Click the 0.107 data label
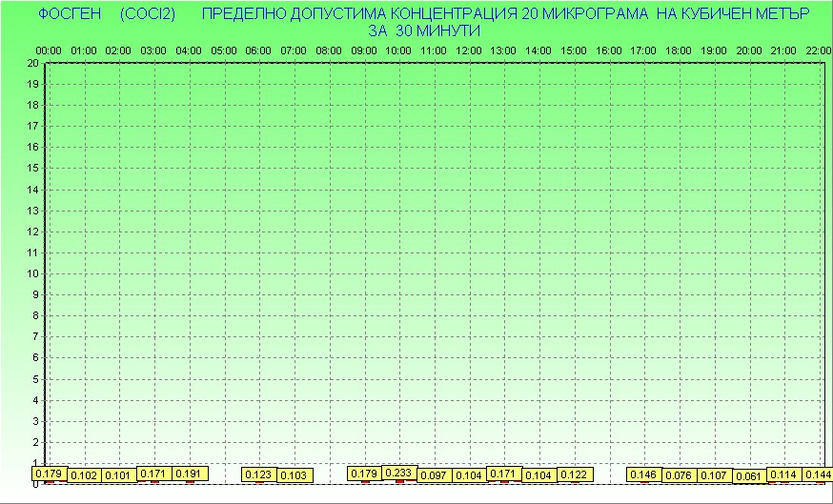 pyautogui.click(x=714, y=475)
